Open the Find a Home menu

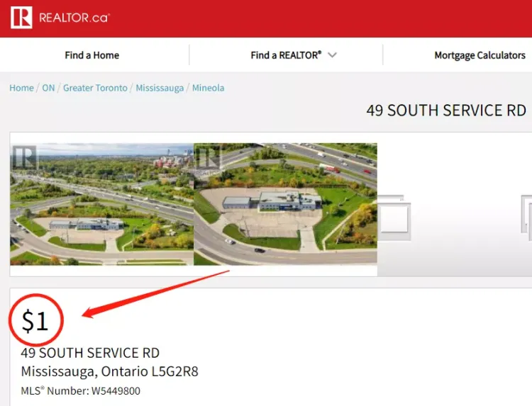[92, 55]
